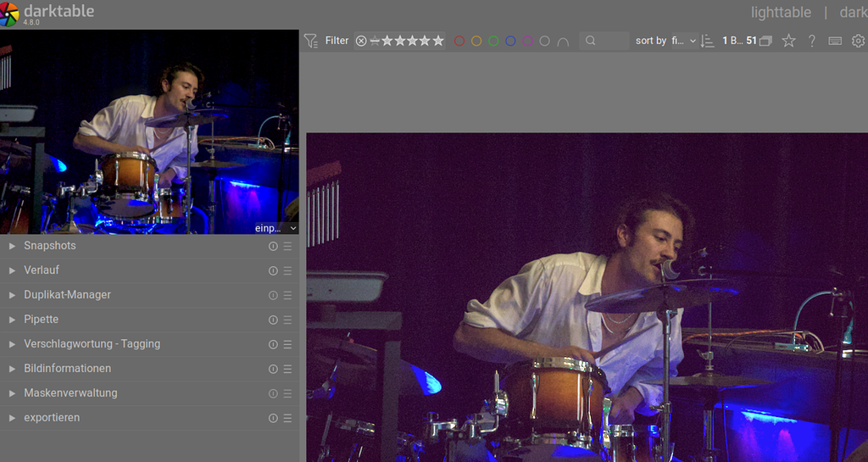Toggle grouped images stack icon
The width and height of the screenshot is (868, 462).
tap(765, 41)
